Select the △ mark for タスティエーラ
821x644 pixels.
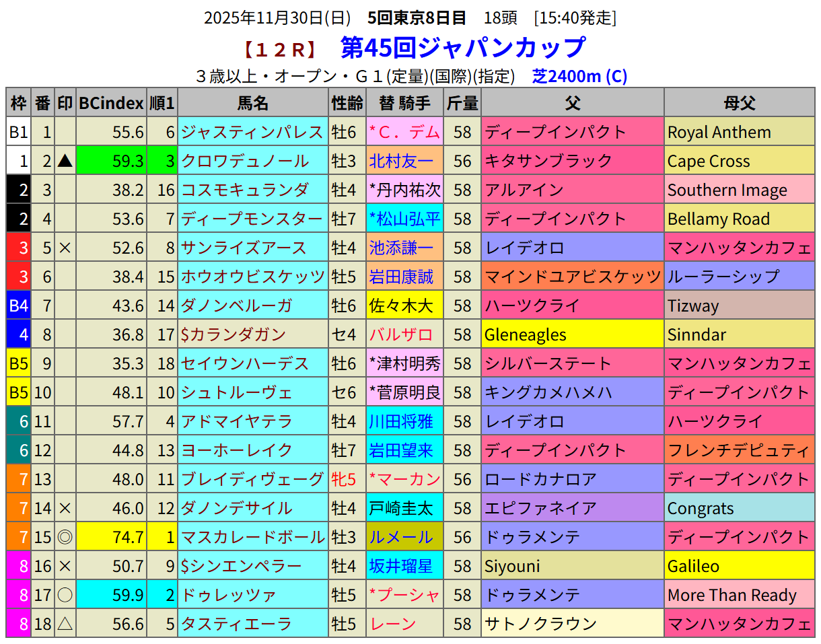[65, 624]
